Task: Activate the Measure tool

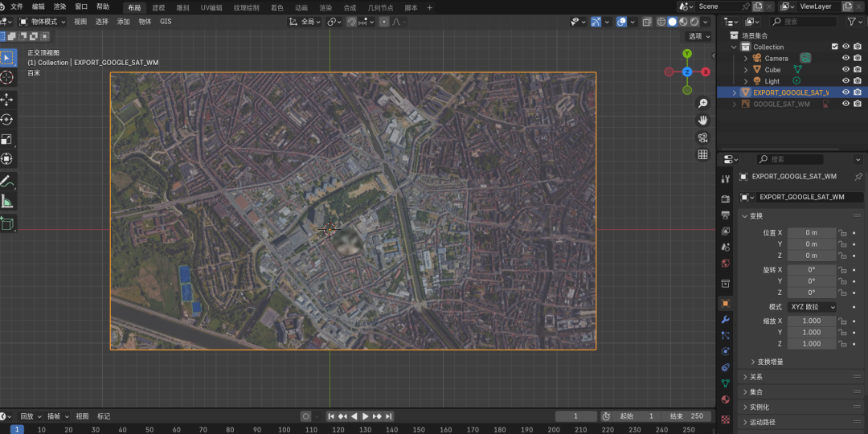Action: (x=7, y=200)
